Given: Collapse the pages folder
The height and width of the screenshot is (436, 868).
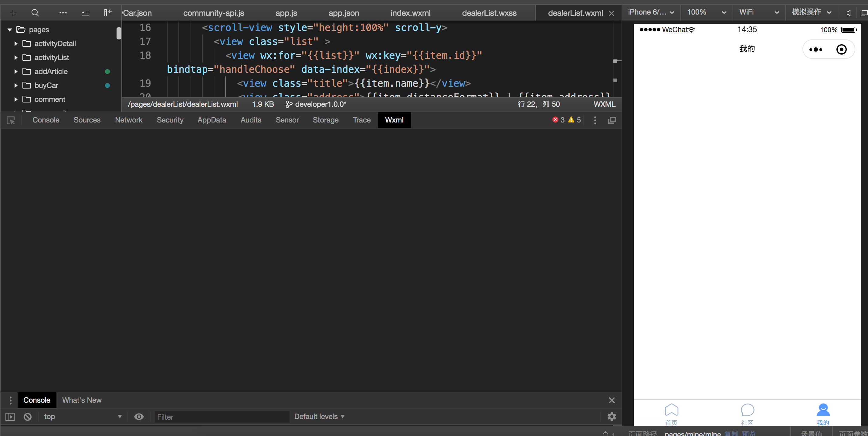Looking at the screenshot, I should tap(10, 30).
